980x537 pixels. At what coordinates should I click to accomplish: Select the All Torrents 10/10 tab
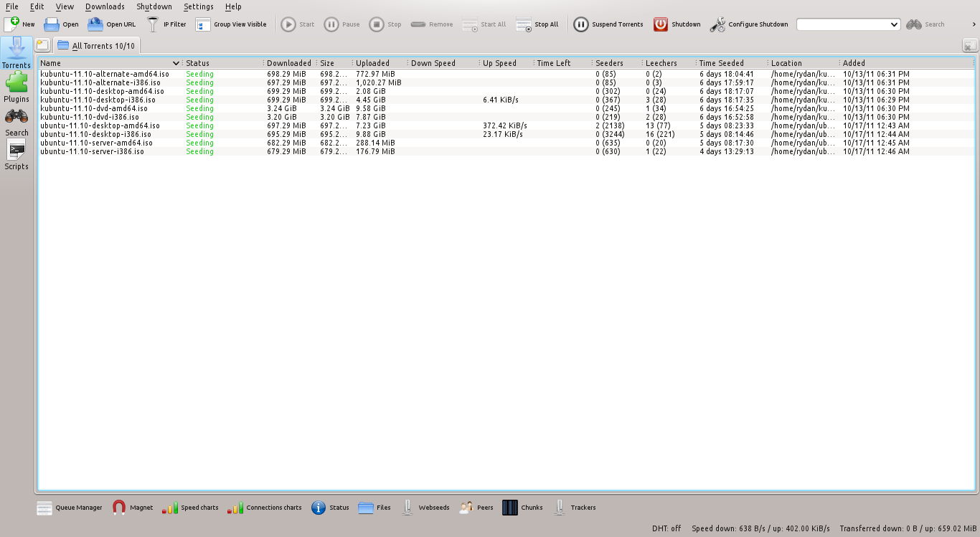(96, 46)
